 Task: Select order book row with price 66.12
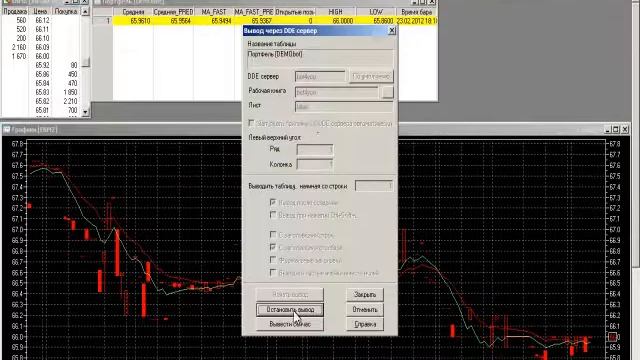(41, 20)
